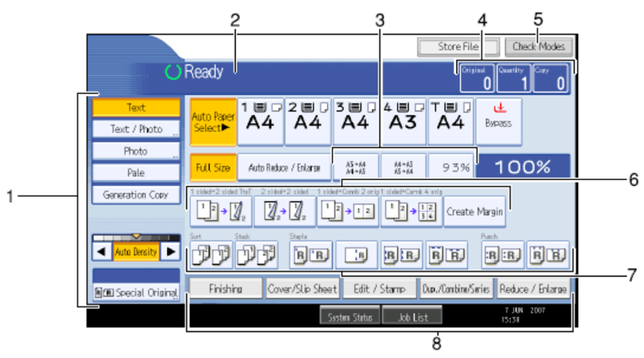Click the 100% ratio display
Image resolution: width=644 pixels, height=358 pixels.
tap(522, 167)
